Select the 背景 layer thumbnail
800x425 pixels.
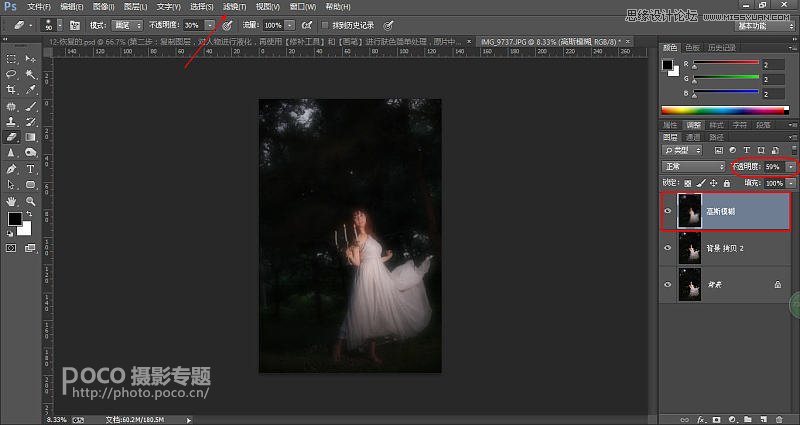(687, 285)
